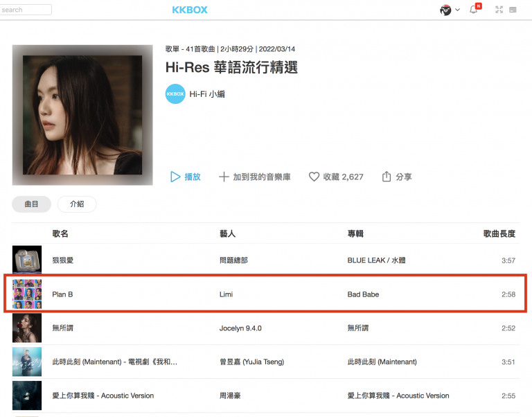The width and height of the screenshot is (532, 417).
Task: Click the playlist cover artwork
Action: pyautogui.click(x=82, y=115)
